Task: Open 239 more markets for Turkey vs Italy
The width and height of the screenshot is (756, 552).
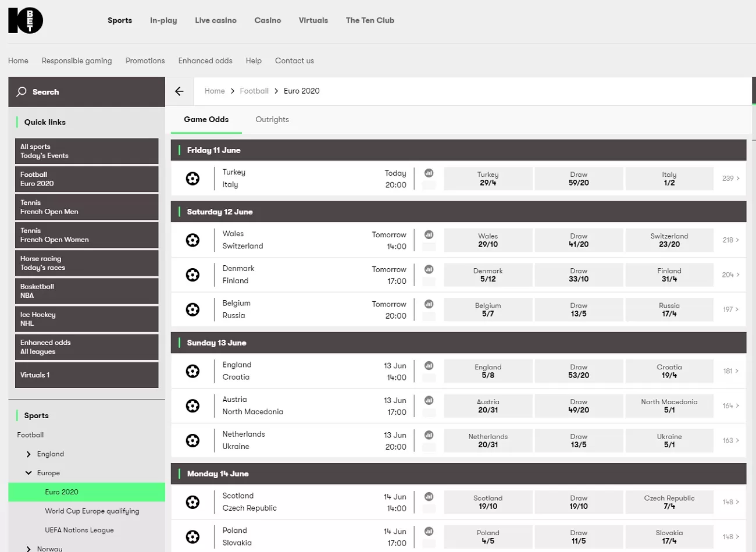Action: [731, 179]
